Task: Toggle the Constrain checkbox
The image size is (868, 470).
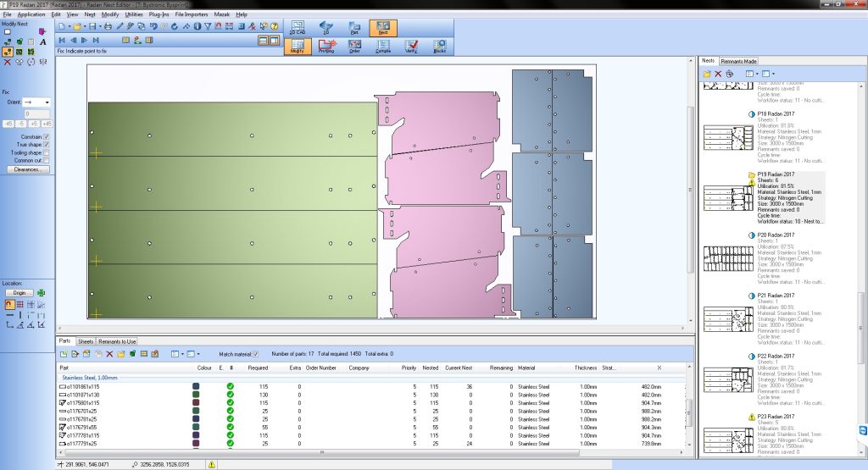Action: (46, 135)
